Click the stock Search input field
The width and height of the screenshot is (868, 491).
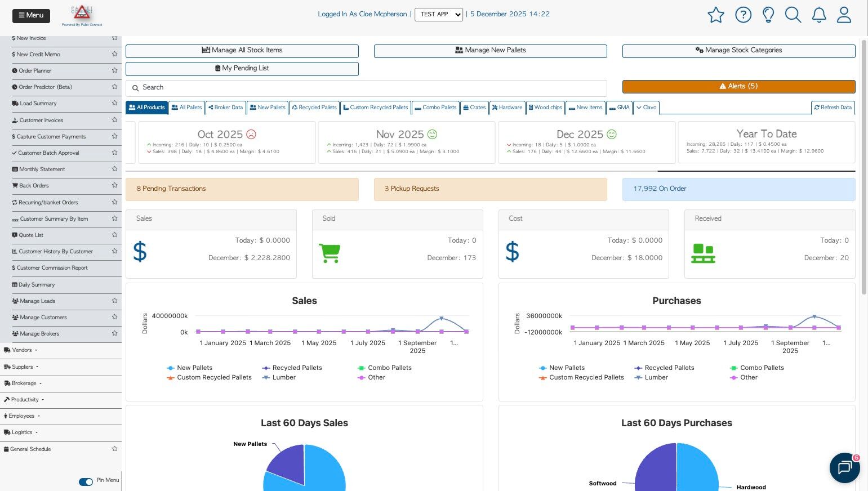[366, 88]
